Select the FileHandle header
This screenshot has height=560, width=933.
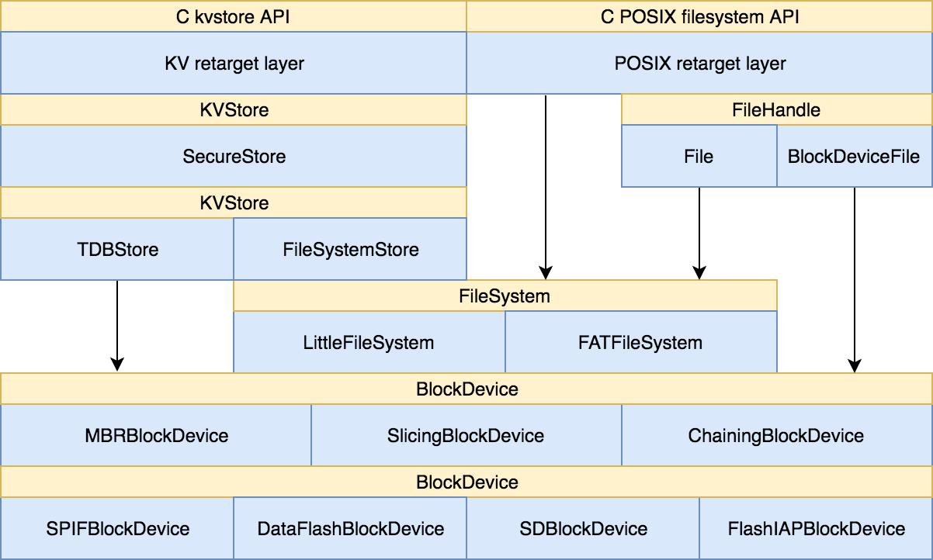tap(776, 109)
